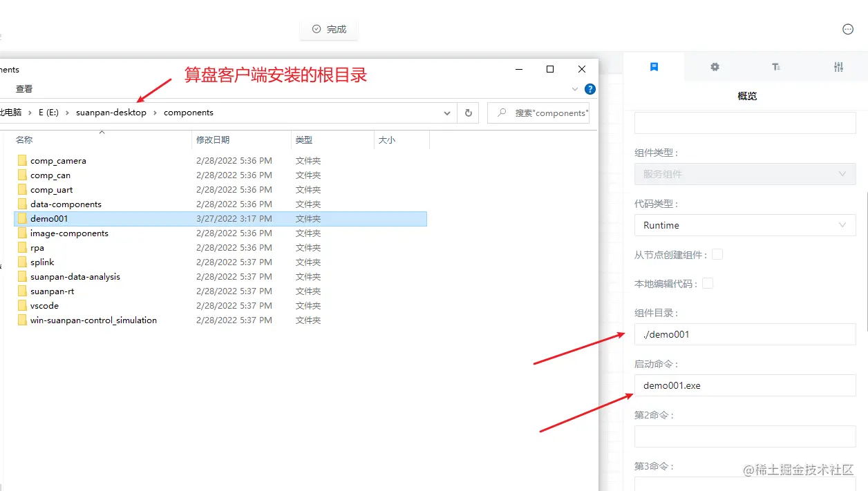Image resolution: width=868 pixels, height=491 pixels.
Task: Click the Explorer help question mark icon
Action: 590,89
